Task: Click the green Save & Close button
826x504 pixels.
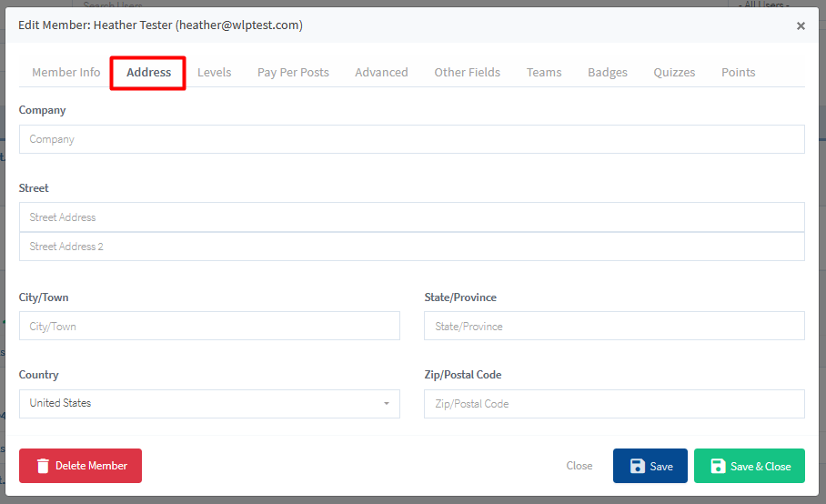Action: (749, 466)
